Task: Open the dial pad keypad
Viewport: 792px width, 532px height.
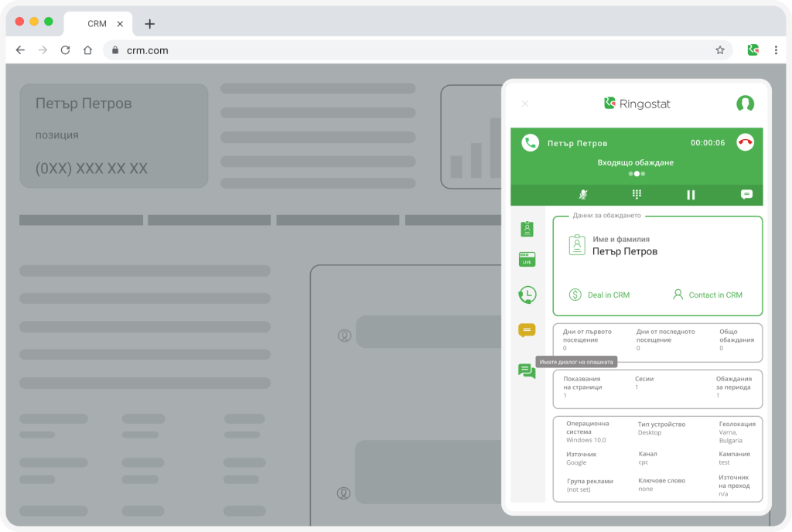Action: [x=637, y=194]
